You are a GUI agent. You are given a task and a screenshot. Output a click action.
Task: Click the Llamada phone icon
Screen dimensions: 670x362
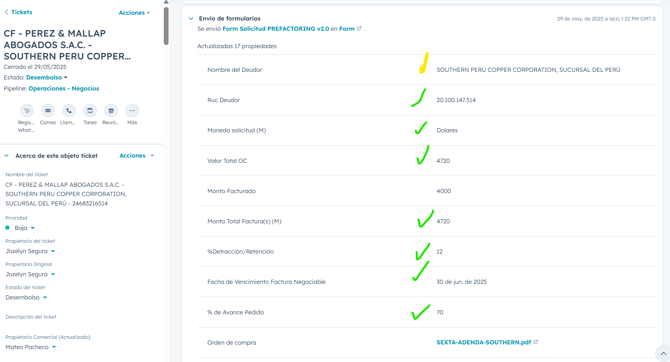pyautogui.click(x=69, y=111)
